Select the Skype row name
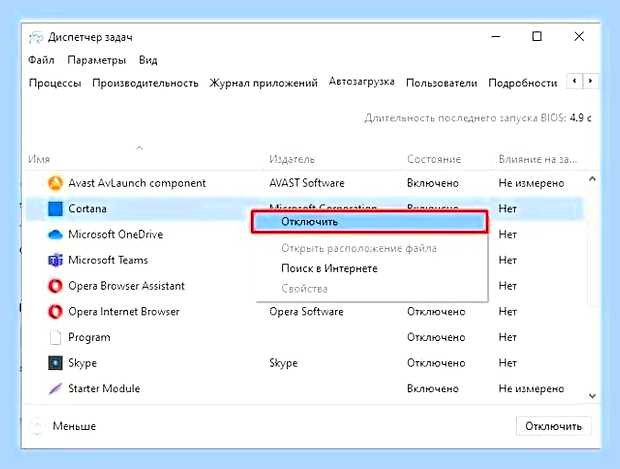 pos(82,363)
